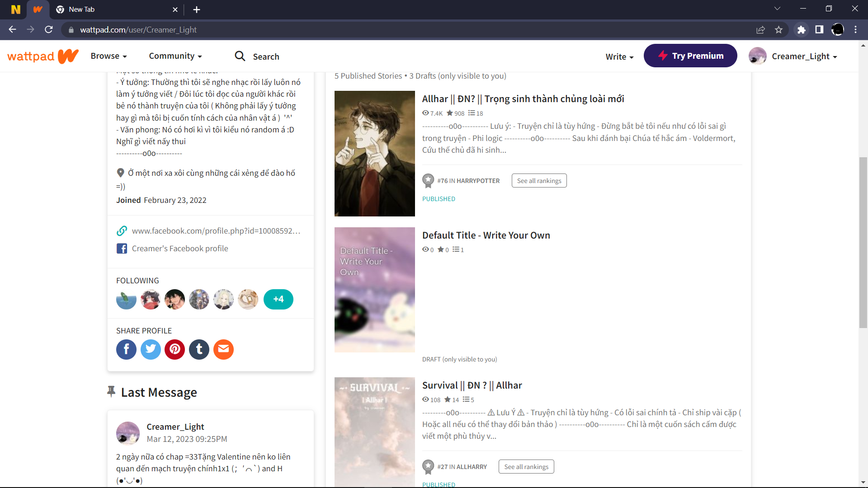Toggle the browser side panel
This screenshot has width=868, height=488.
(819, 30)
